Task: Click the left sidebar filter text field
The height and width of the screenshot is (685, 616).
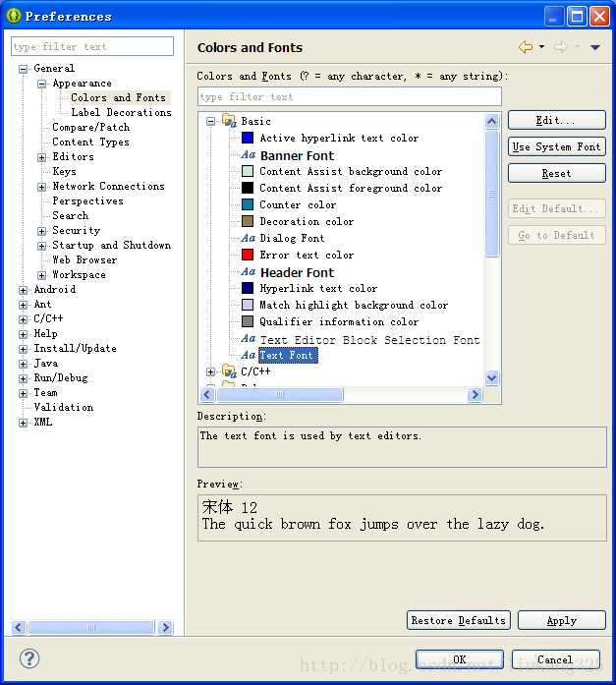Action: [x=92, y=46]
